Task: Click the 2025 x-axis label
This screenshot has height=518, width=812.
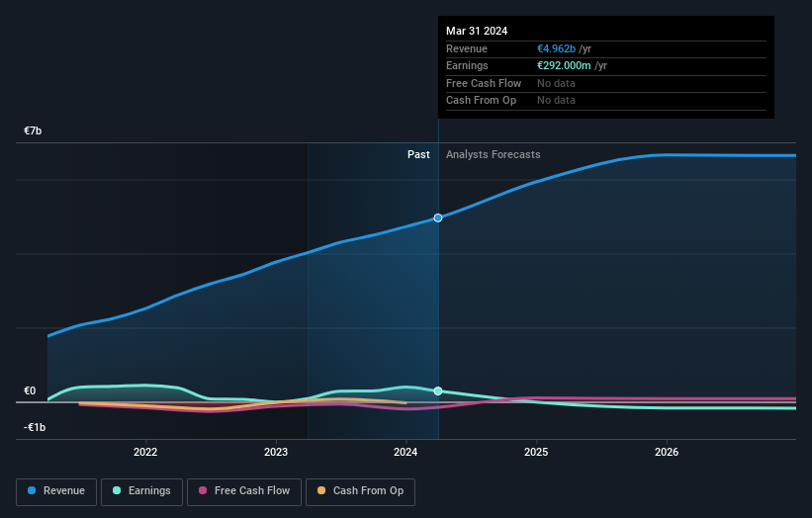Action: 536,452
